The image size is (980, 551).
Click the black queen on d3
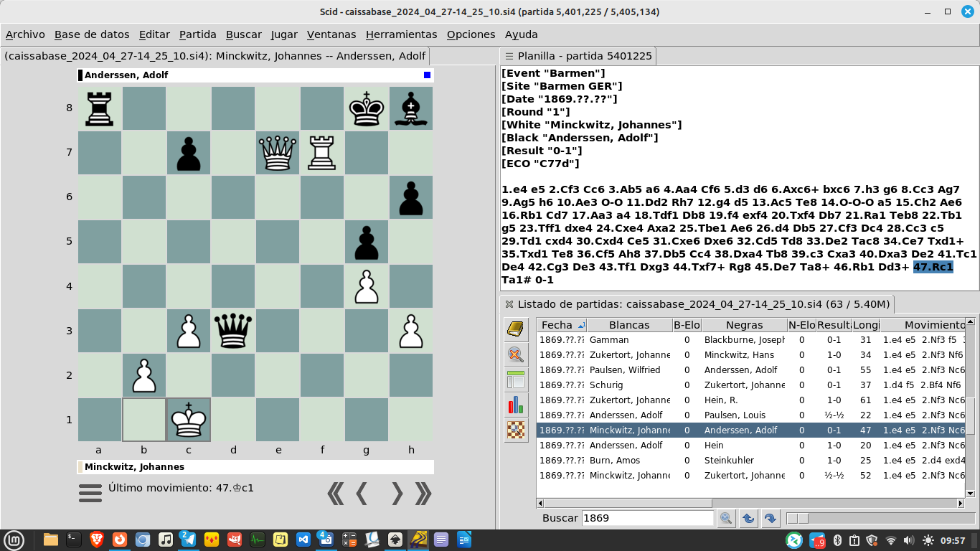click(x=233, y=330)
